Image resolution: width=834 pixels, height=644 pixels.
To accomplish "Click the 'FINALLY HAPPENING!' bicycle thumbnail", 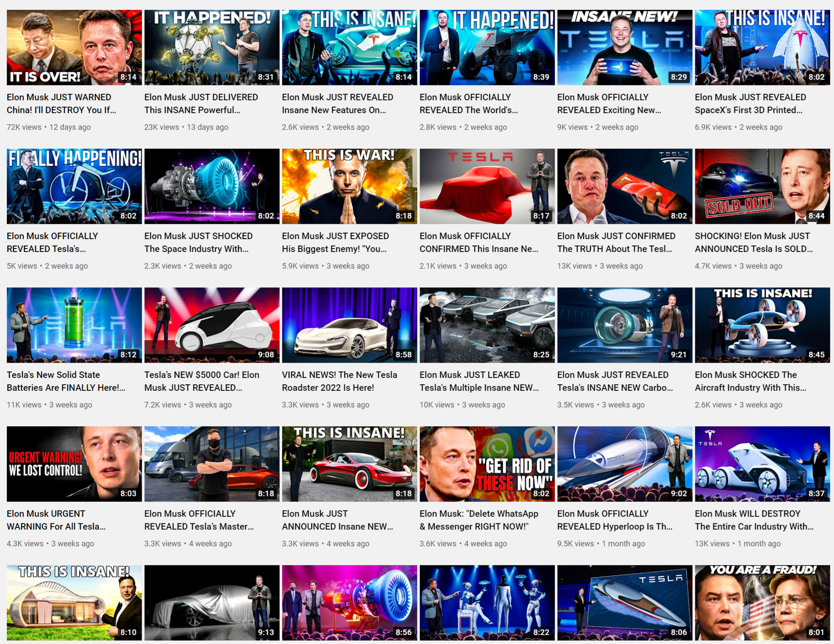I will point(74,186).
